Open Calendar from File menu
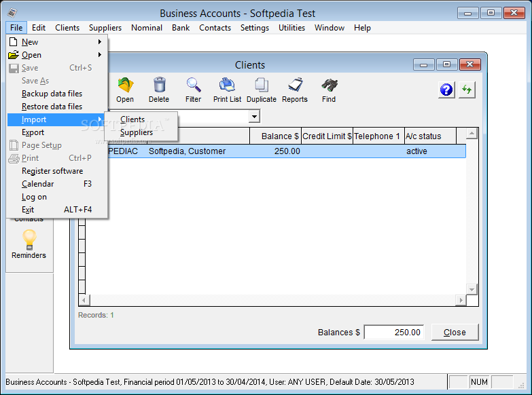Image resolution: width=532 pixels, height=395 pixels. [x=57, y=184]
